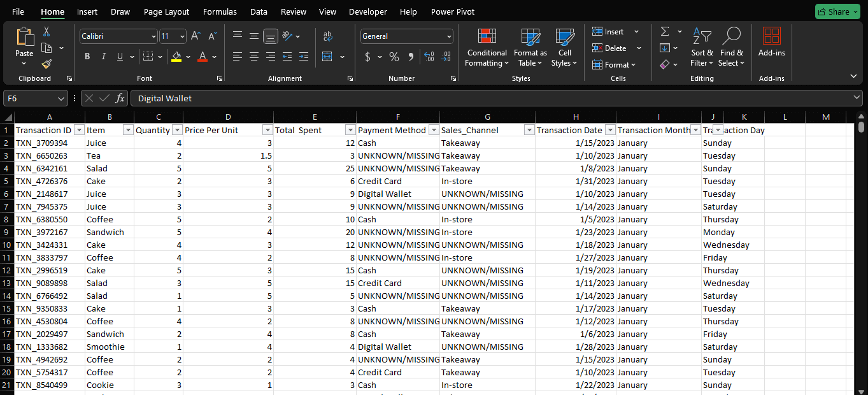The width and height of the screenshot is (868, 395).
Task: Switch to the Data tab
Action: click(259, 11)
